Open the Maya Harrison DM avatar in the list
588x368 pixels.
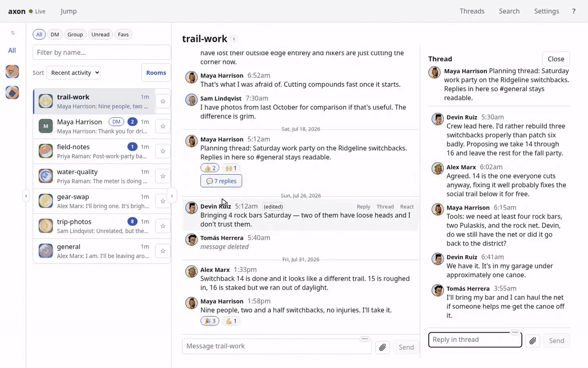pos(46,126)
